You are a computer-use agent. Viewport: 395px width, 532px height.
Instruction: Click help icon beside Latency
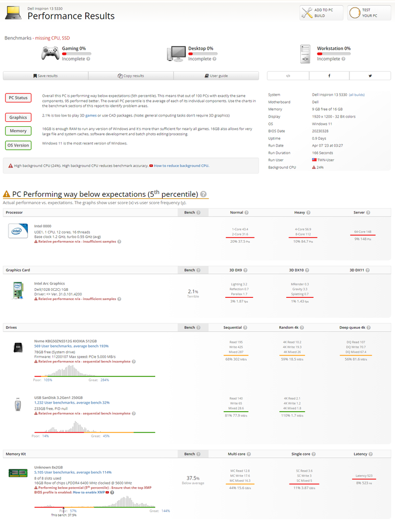point(370,454)
